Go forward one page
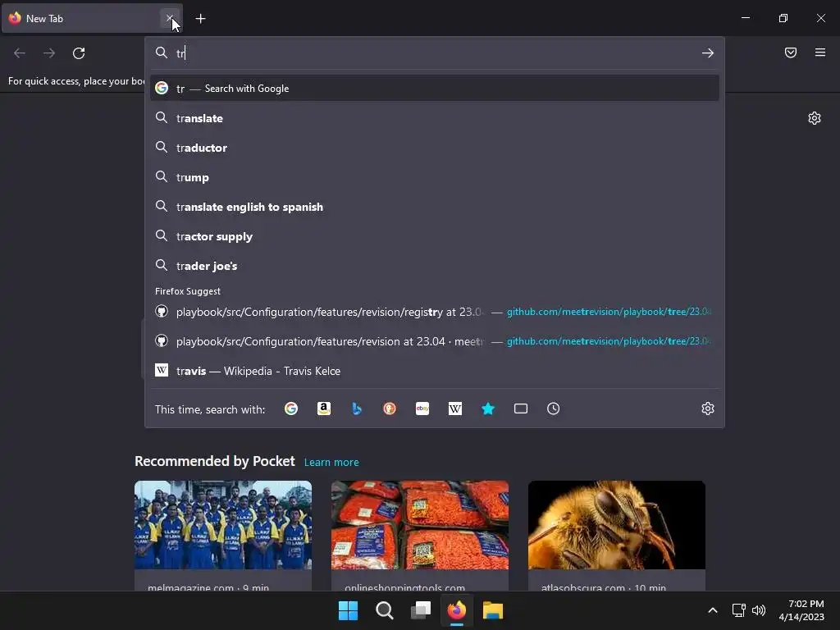The height and width of the screenshot is (630, 840). tap(49, 53)
